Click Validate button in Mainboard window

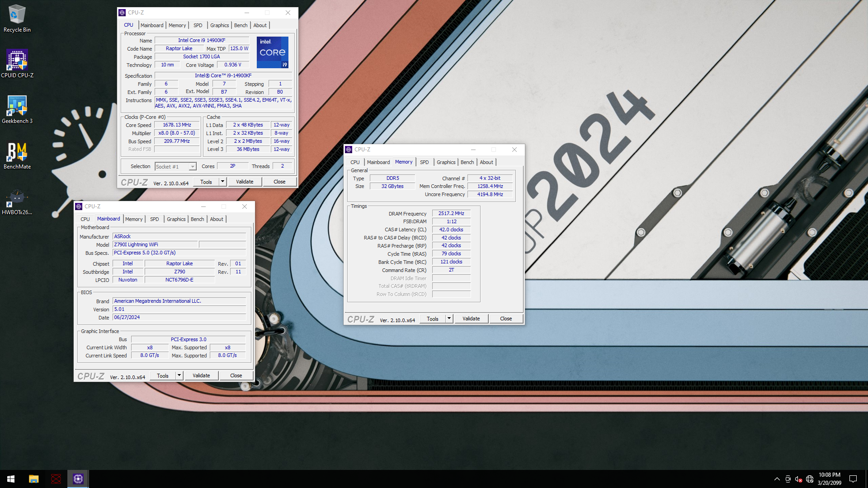point(201,375)
